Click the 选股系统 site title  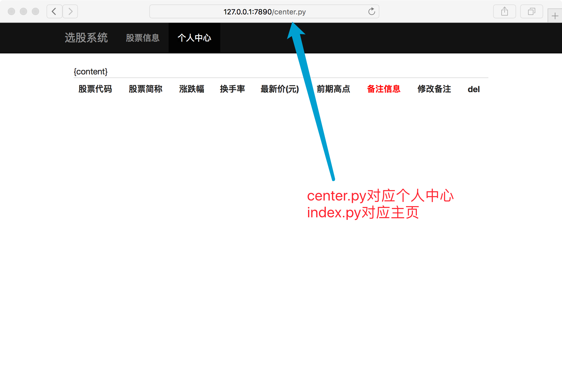tap(86, 38)
